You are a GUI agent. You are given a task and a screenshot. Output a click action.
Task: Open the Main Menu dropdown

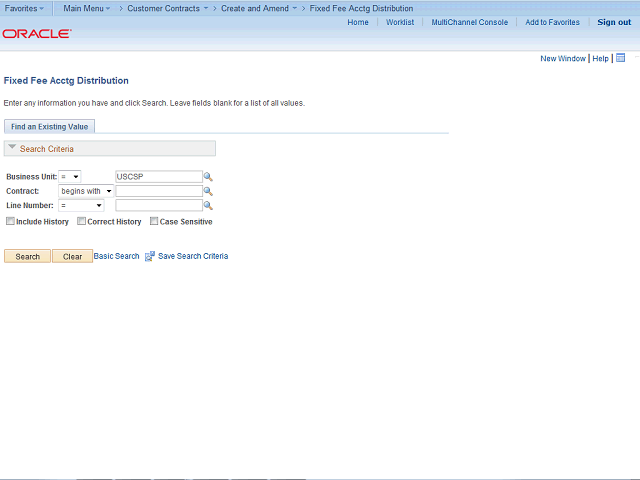point(87,8)
